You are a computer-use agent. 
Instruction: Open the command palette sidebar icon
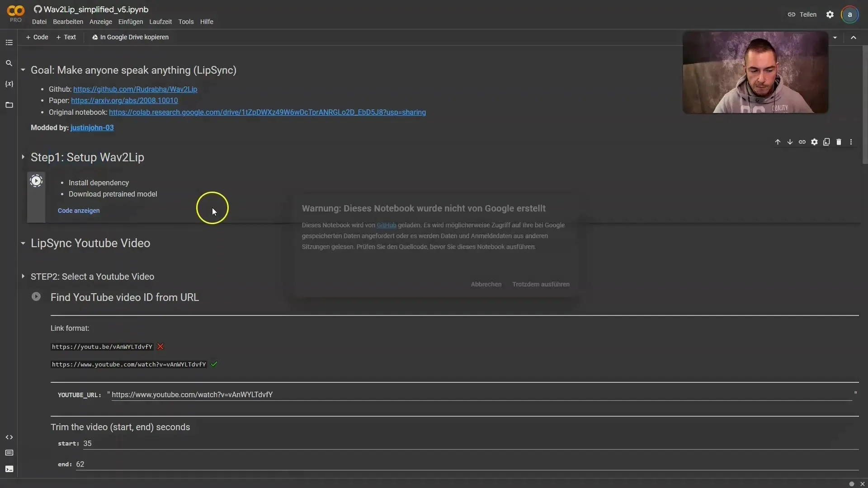(x=9, y=453)
